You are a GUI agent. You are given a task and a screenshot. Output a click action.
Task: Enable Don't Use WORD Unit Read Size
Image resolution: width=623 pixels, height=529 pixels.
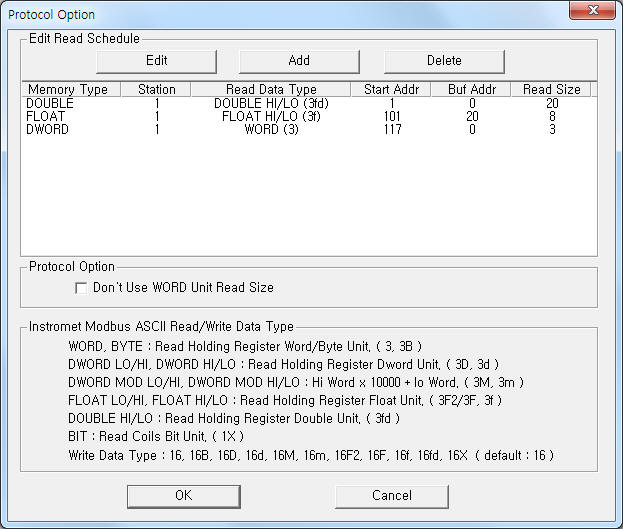point(81,288)
